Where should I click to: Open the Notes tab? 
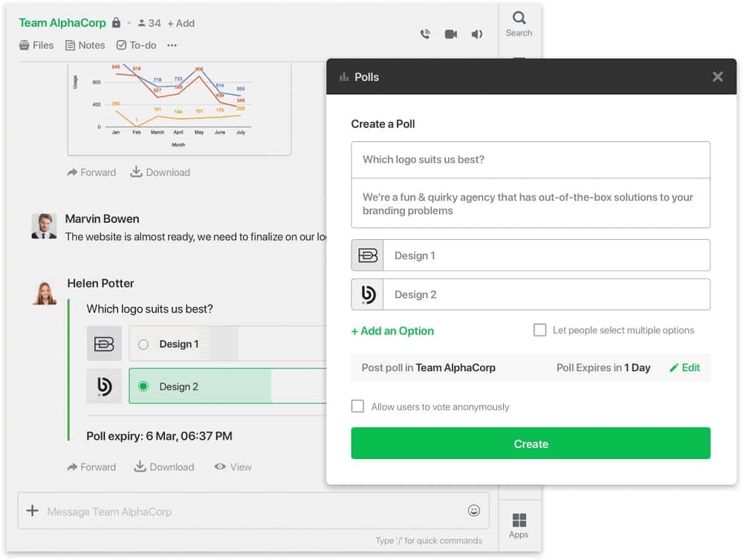[x=85, y=45]
